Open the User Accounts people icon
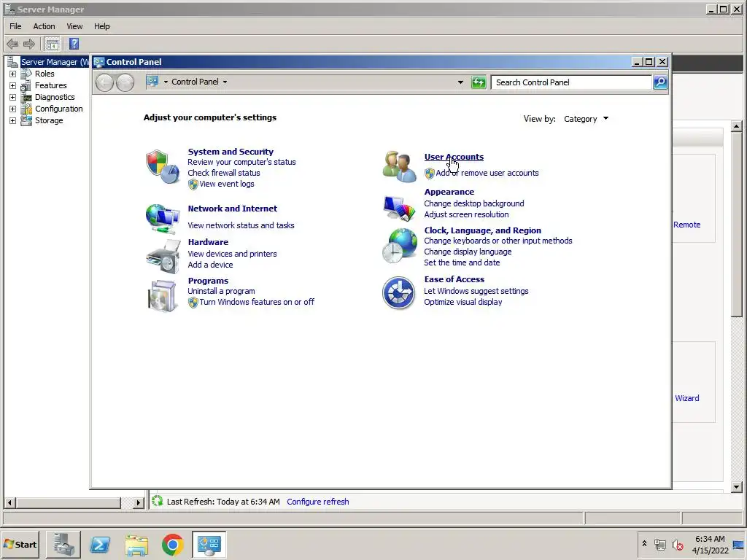 [399, 166]
